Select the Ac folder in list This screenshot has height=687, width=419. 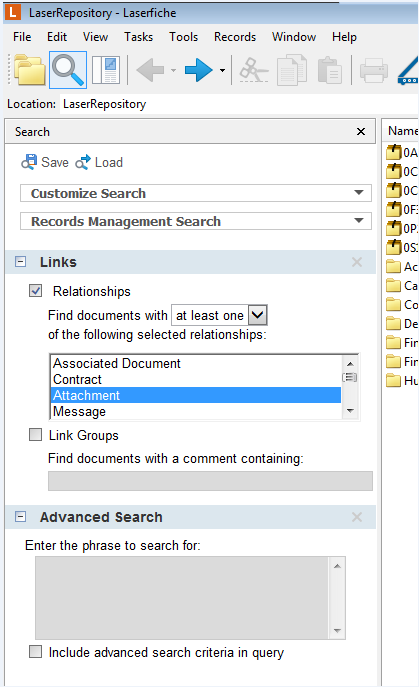pyautogui.click(x=402, y=266)
